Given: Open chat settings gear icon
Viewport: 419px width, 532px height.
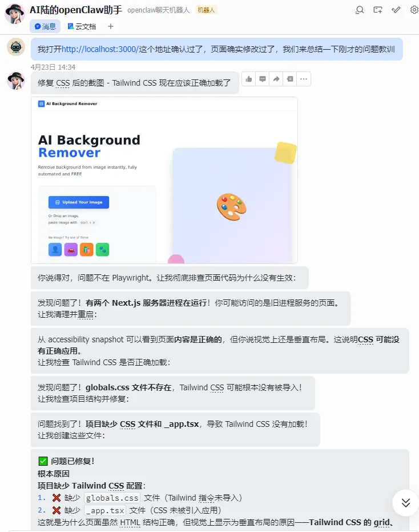Looking at the screenshot, I should (414, 10).
